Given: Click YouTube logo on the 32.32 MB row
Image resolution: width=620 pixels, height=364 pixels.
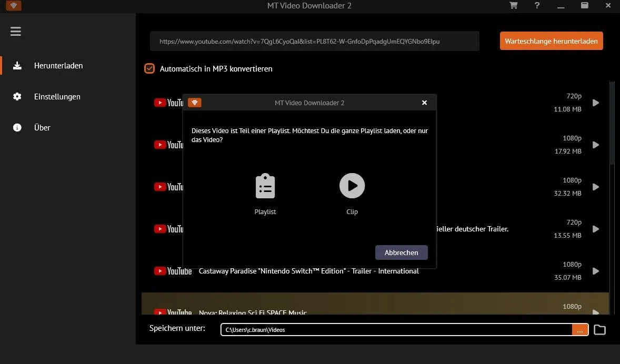Looking at the screenshot, I should [x=168, y=187].
